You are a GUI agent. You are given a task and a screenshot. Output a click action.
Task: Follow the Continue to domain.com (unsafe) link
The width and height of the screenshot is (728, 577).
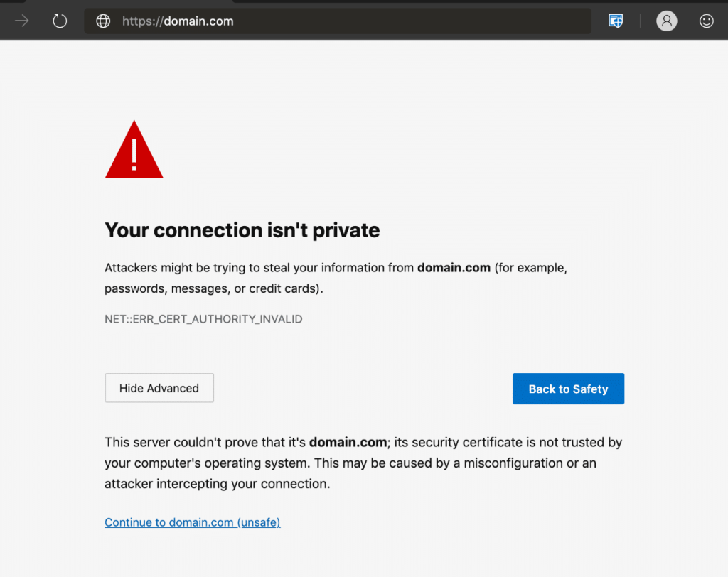pos(192,522)
